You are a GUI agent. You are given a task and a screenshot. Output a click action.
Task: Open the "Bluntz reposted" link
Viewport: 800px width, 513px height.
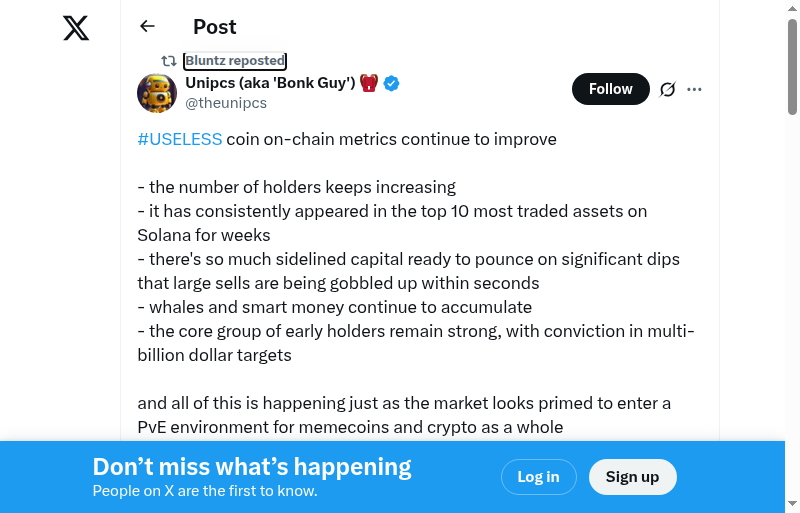click(x=235, y=61)
